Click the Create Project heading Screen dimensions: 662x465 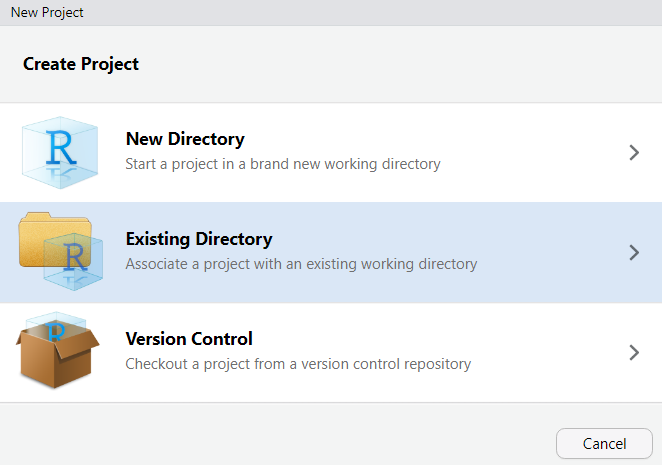(x=81, y=64)
